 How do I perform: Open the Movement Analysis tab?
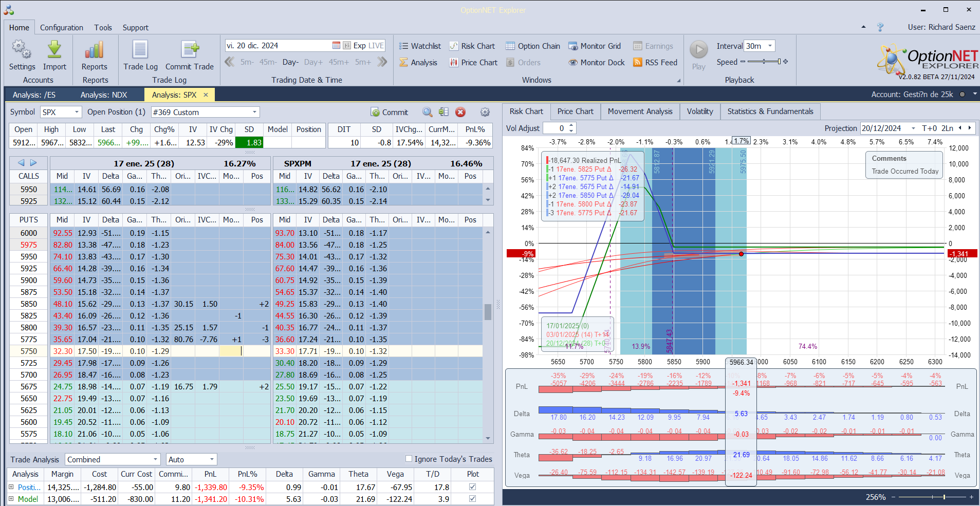pyautogui.click(x=640, y=111)
